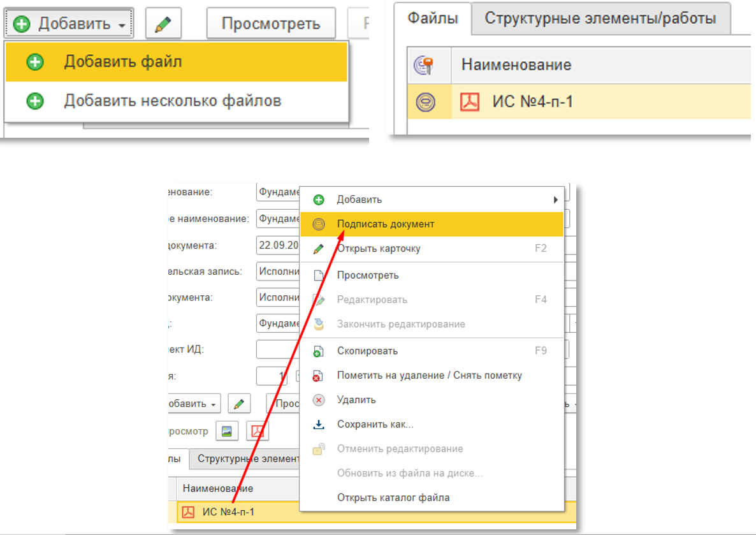Click the green plus icon of "Добавить несколько файлов"
Screen dimensions: 756x535
pos(36,101)
